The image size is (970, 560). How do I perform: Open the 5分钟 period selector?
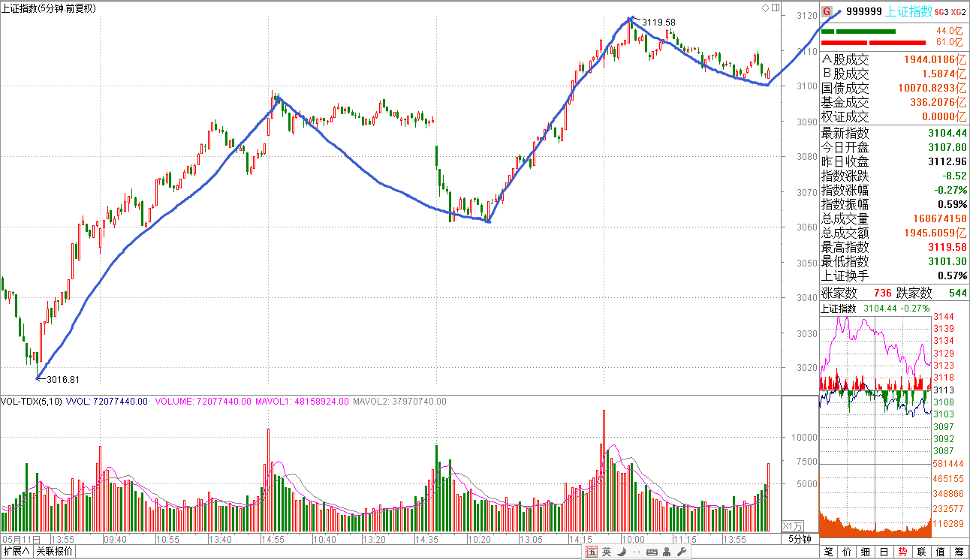800,539
